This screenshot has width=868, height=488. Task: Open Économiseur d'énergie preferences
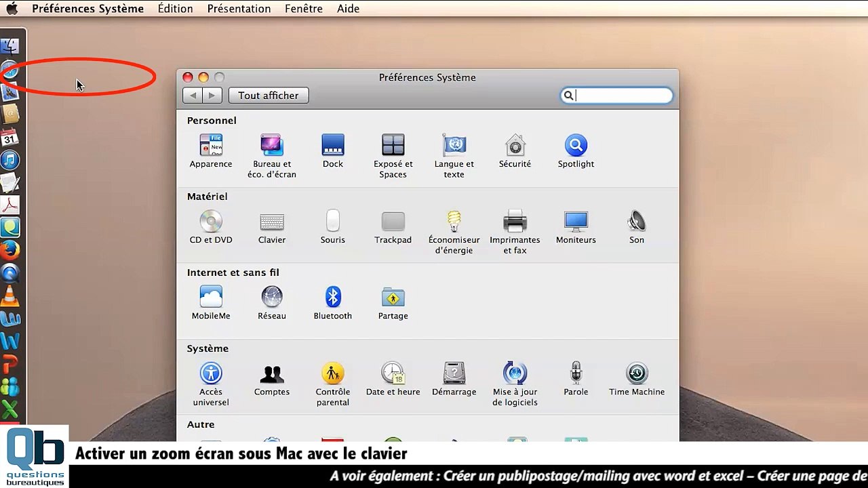[454, 222]
